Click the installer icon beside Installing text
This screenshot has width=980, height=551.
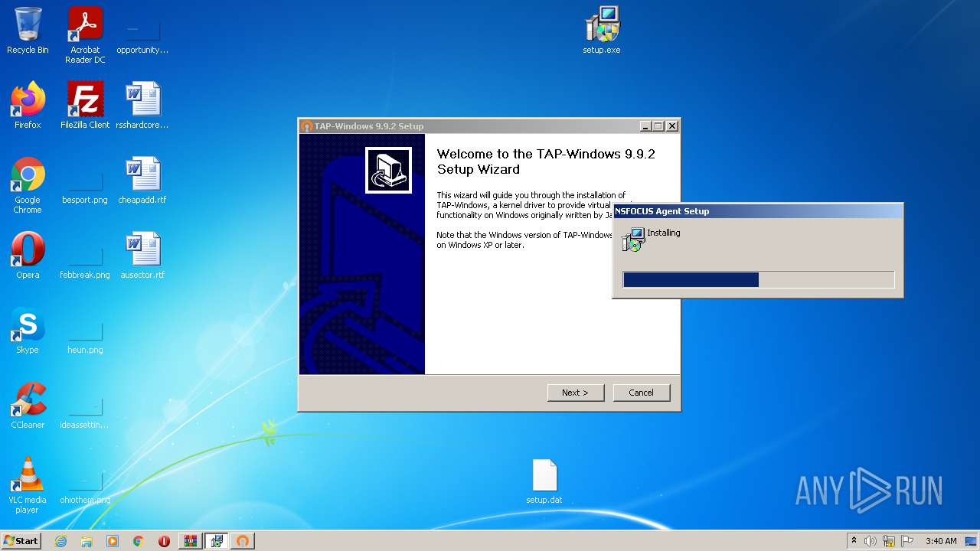coord(632,240)
